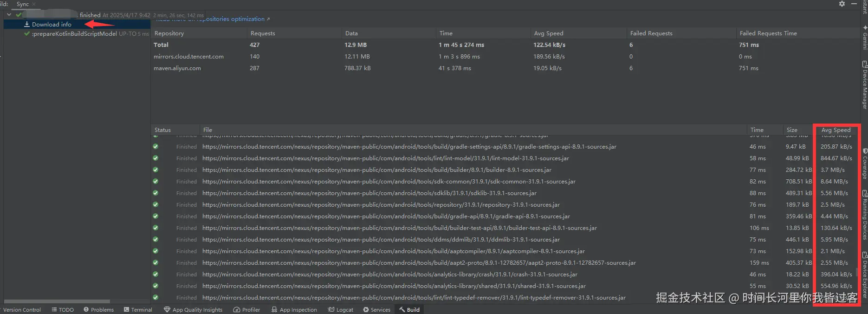
Task: Open the TODO tool window
Action: tap(63, 310)
